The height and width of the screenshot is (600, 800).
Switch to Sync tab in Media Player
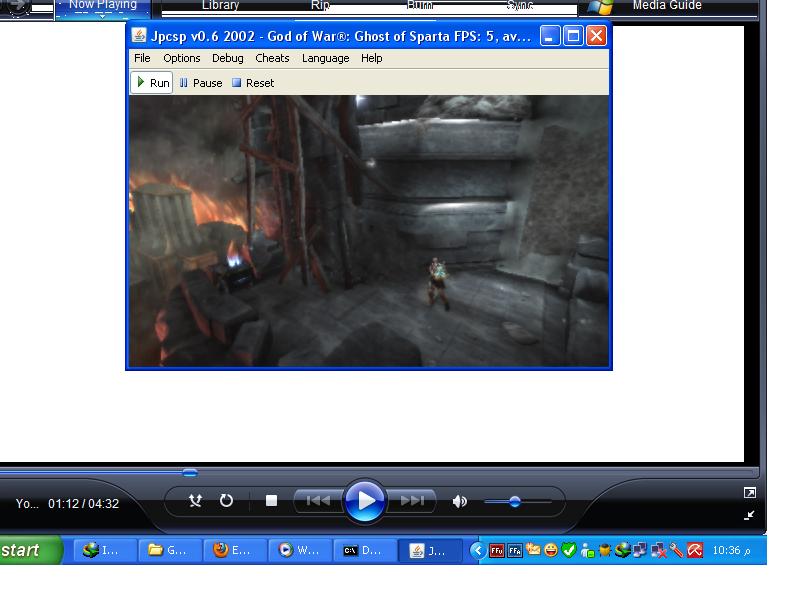tap(520, 5)
